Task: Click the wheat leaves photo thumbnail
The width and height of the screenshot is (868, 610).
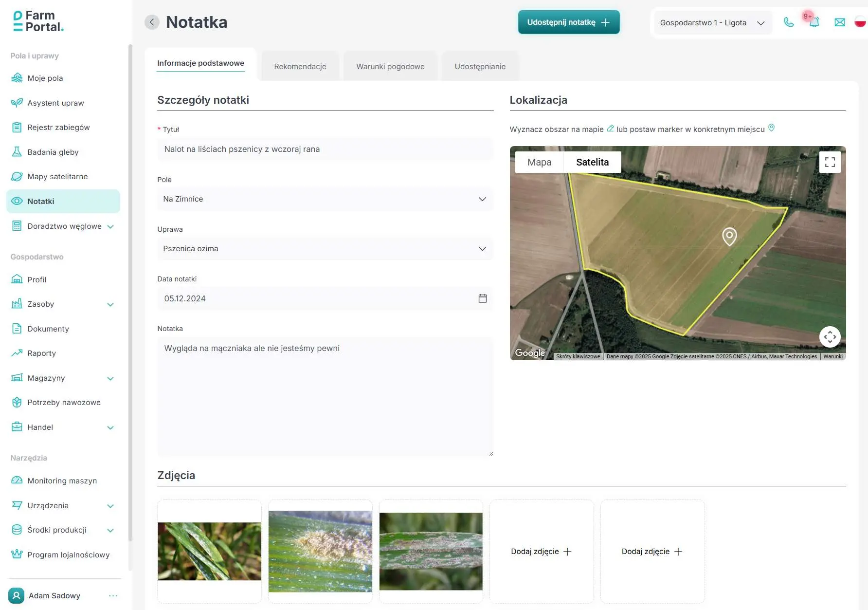Action: tap(209, 551)
